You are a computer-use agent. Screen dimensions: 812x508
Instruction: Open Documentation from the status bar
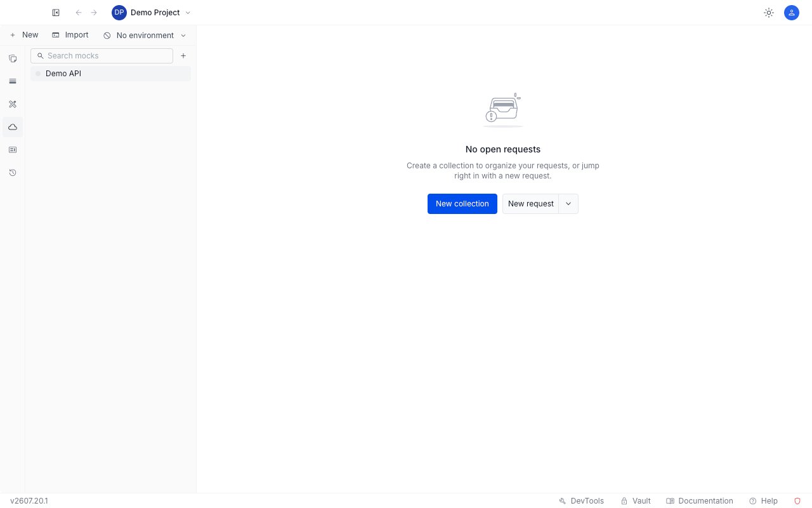click(700, 501)
